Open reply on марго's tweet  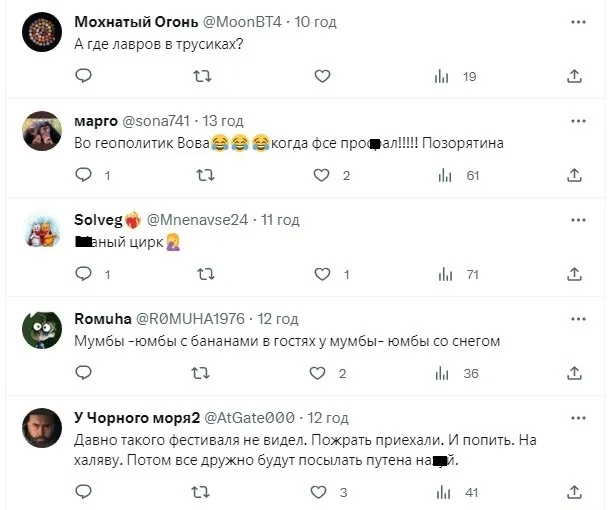tap(84, 175)
